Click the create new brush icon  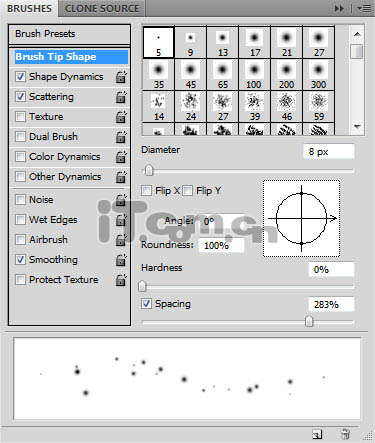317,434
